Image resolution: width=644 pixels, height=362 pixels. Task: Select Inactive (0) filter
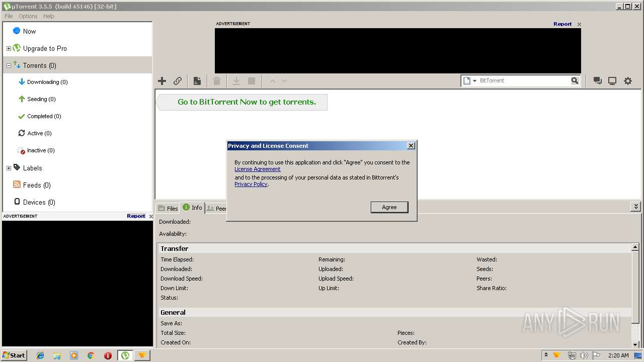[x=77, y=150]
